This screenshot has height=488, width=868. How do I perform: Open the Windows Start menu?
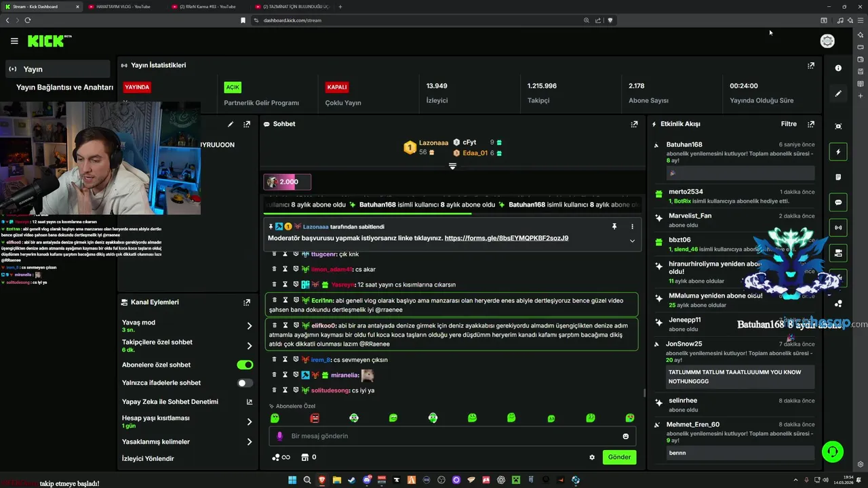pyautogui.click(x=292, y=480)
